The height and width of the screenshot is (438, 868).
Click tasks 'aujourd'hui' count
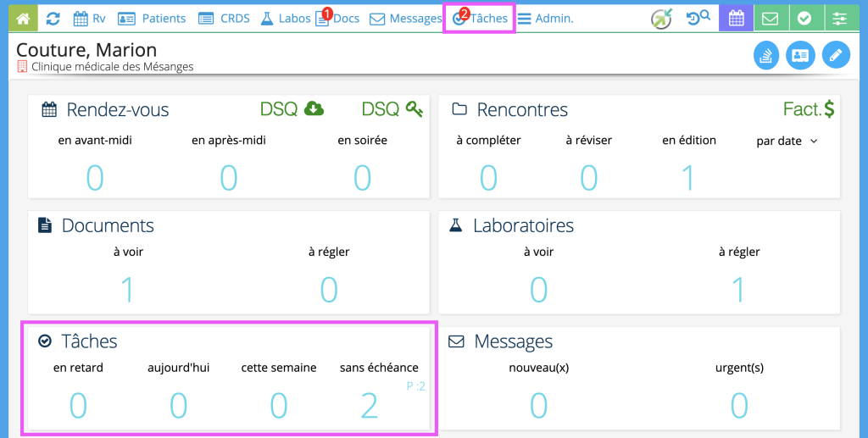pos(178,405)
